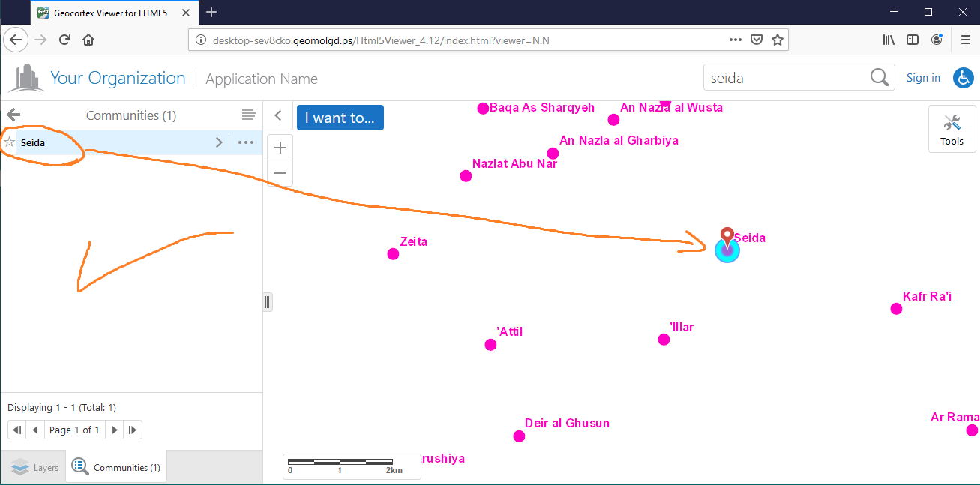Screen dimensions: 980x485
Task: Click the Pocket save icon in address bar
Action: [757, 40]
